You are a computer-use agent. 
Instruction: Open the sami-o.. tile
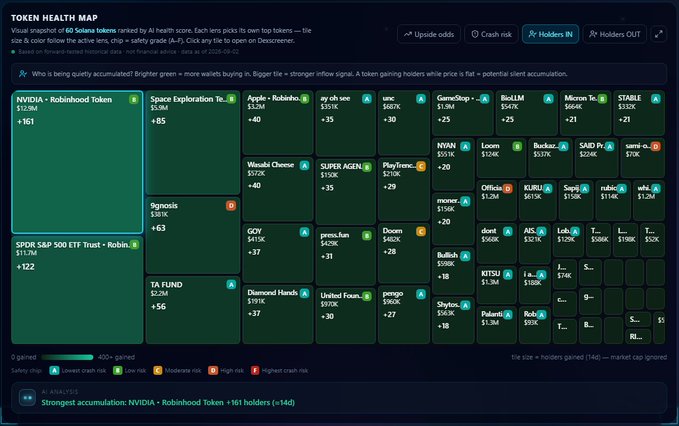pos(643,158)
